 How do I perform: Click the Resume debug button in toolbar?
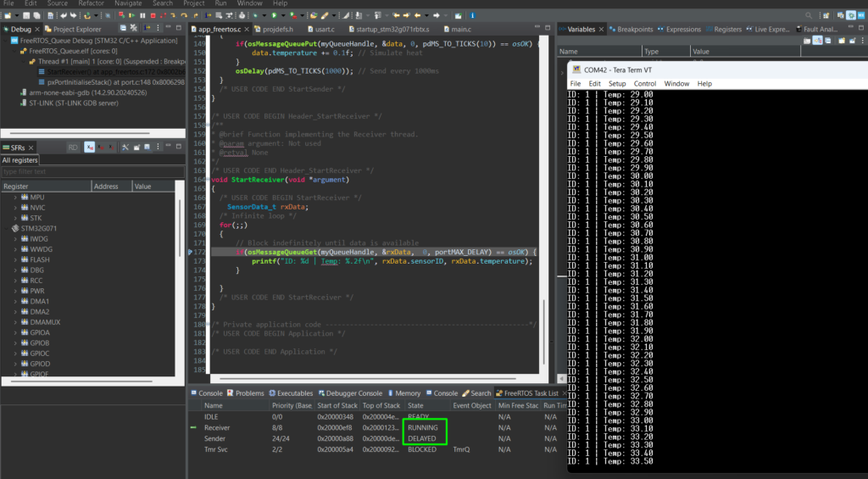tap(131, 15)
